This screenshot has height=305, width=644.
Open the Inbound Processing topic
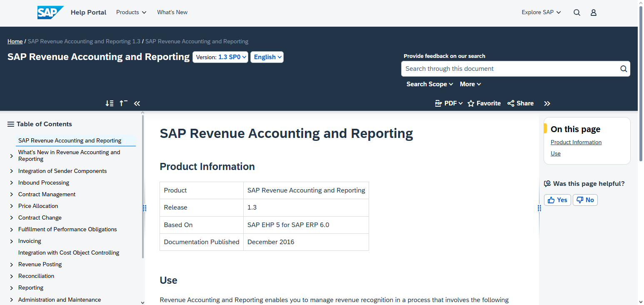pyautogui.click(x=44, y=182)
